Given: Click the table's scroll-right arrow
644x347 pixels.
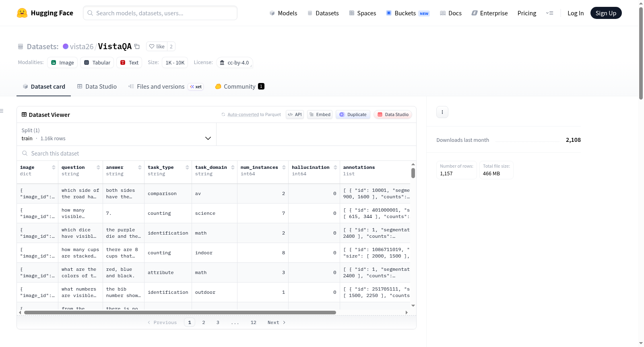Looking at the screenshot, I should tap(407, 312).
